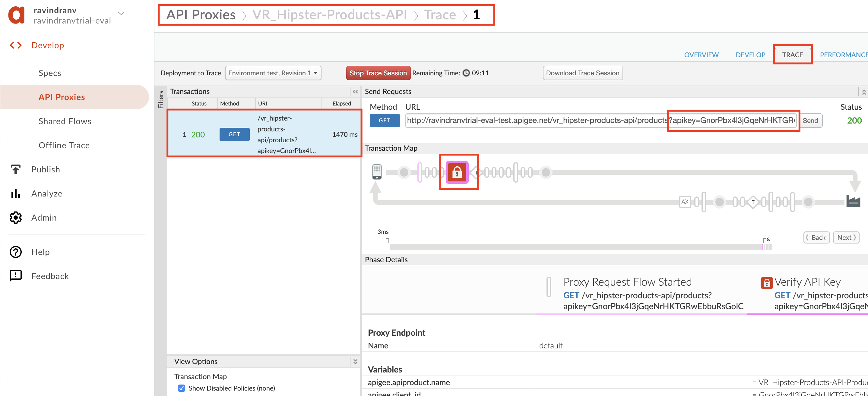Switch to the DEVELOP tab
868x396 pixels.
pyautogui.click(x=750, y=55)
